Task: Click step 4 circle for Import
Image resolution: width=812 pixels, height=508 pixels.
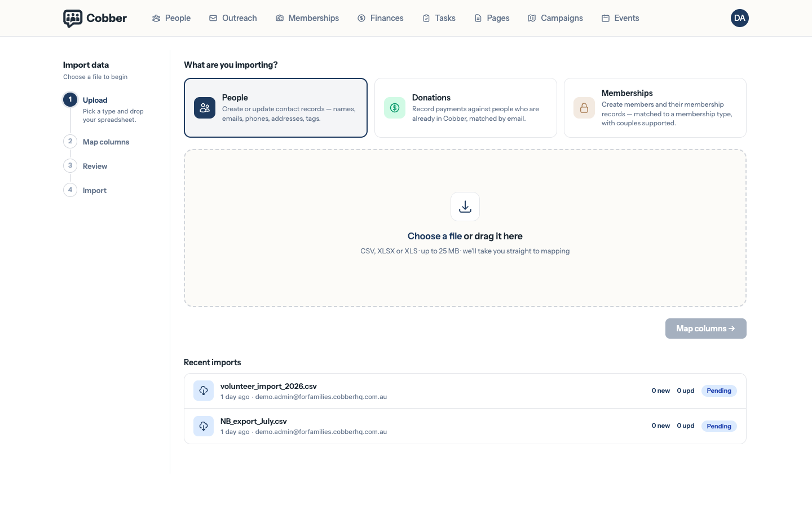Action: (x=70, y=190)
